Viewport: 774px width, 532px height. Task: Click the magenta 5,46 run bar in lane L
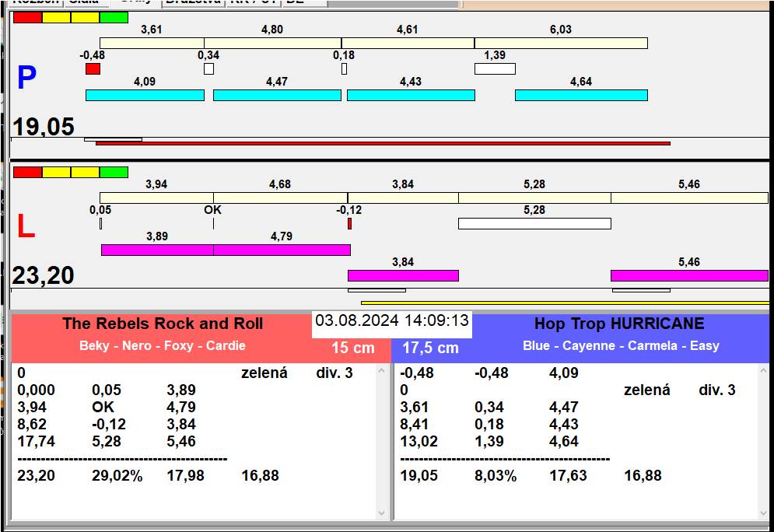pyautogui.click(x=689, y=275)
